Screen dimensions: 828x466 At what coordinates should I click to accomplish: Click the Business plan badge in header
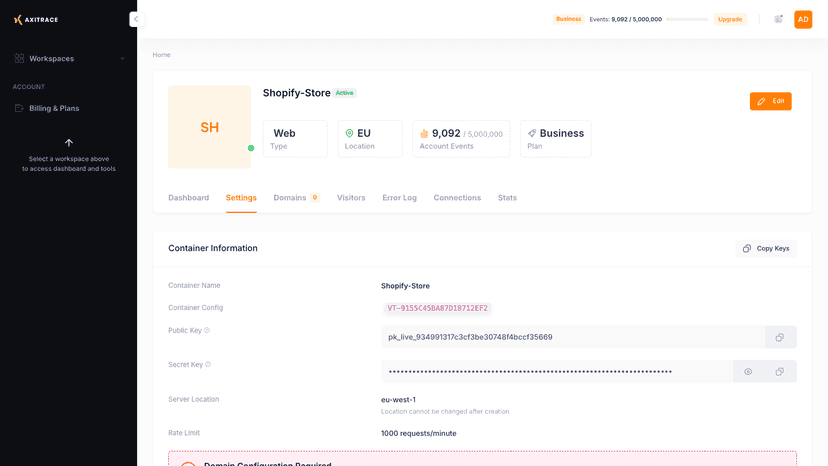pyautogui.click(x=568, y=19)
